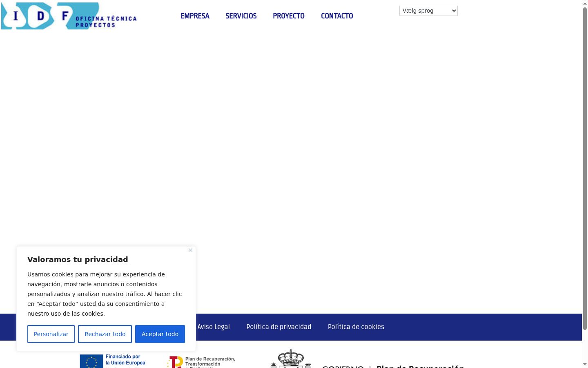Open the SERVICIOS menu item
Viewport: 588px width, 368px height.
[241, 16]
